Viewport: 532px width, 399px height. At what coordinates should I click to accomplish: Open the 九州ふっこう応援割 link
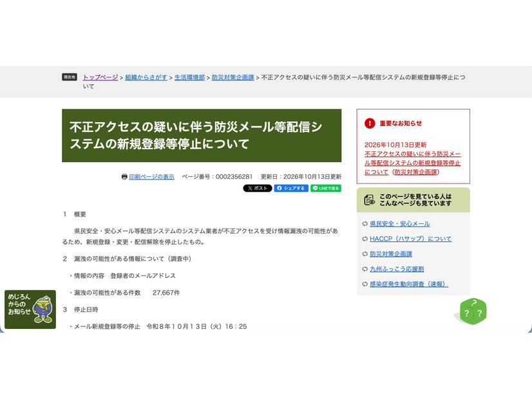397,269
